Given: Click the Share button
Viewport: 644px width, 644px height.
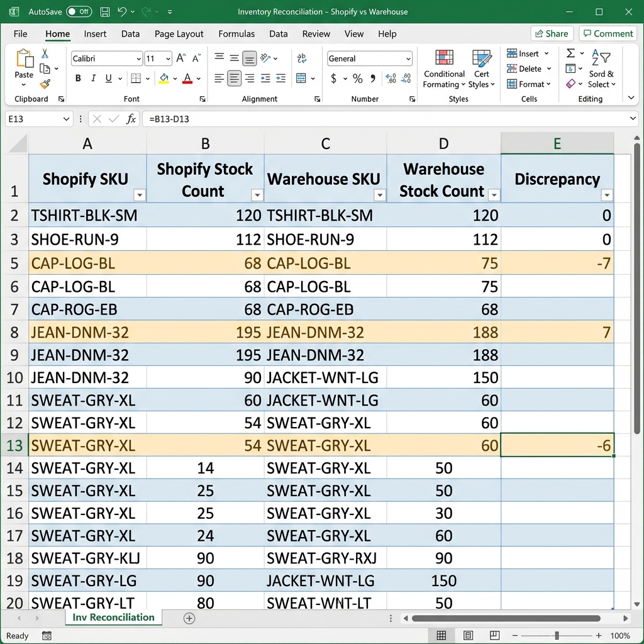Looking at the screenshot, I should tap(552, 34).
